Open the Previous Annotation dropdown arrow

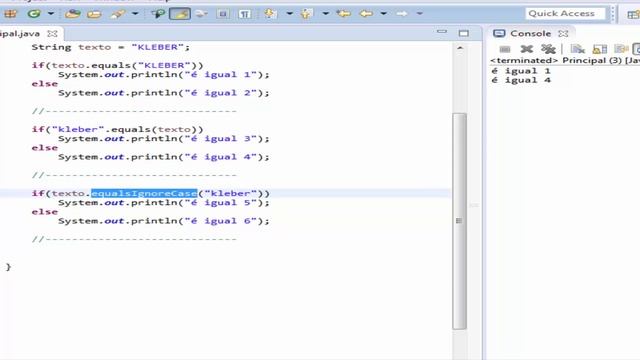pyautogui.click(x=325, y=13)
